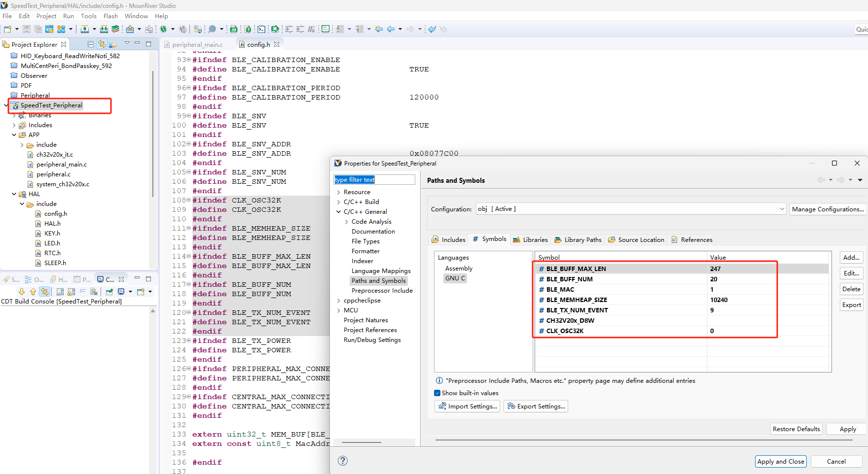Collapse the APP folder node
The height and width of the screenshot is (474, 868).
[x=14, y=135]
